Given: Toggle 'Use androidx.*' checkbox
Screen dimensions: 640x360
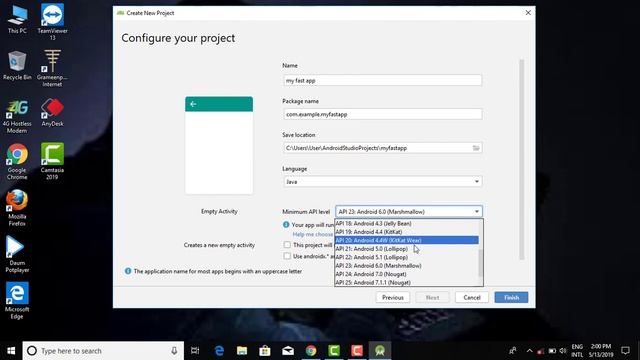Looking at the screenshot, I should click(287, 256).
